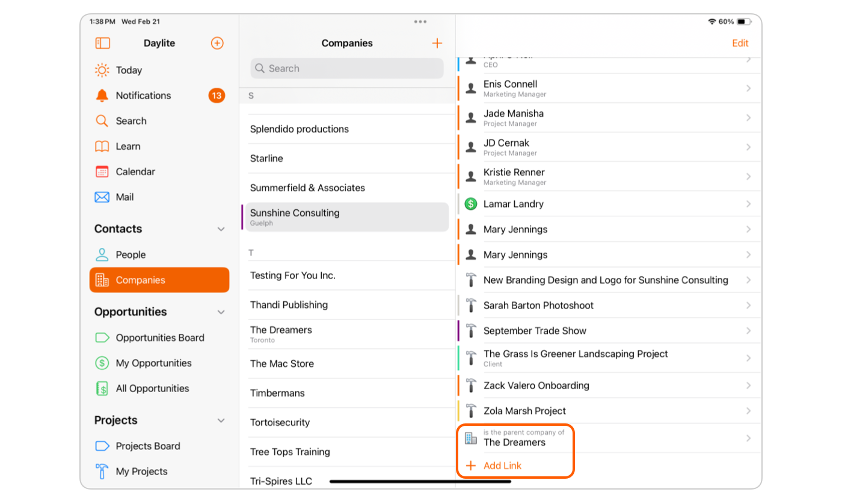This screenshot has height=504, width=842.
Task: Open the Opportunities Board
Action: 159,338
